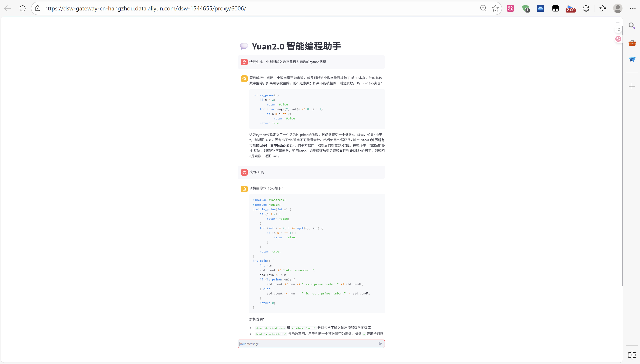Open sidebar settings gear at bottom
The image size is (640, 364).
tap(632, 355)
